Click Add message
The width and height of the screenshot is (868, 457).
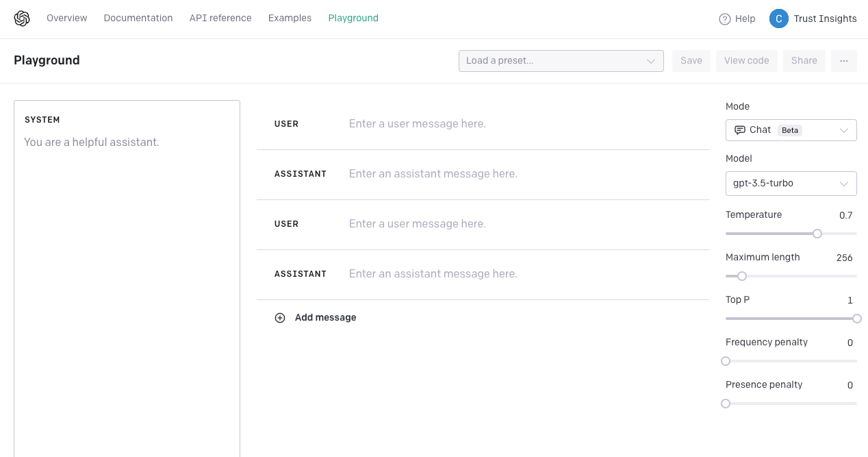click(x=316, y=318)
